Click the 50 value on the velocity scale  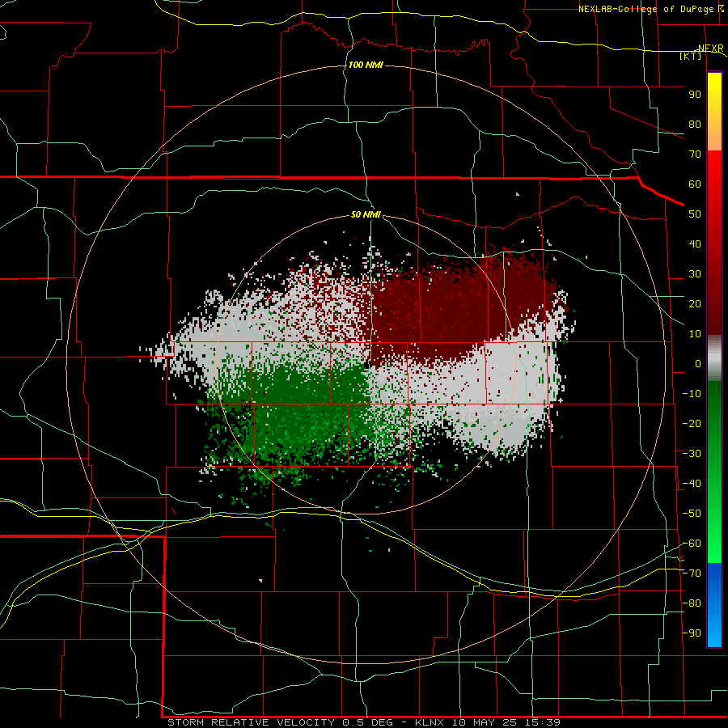(695, 214)
